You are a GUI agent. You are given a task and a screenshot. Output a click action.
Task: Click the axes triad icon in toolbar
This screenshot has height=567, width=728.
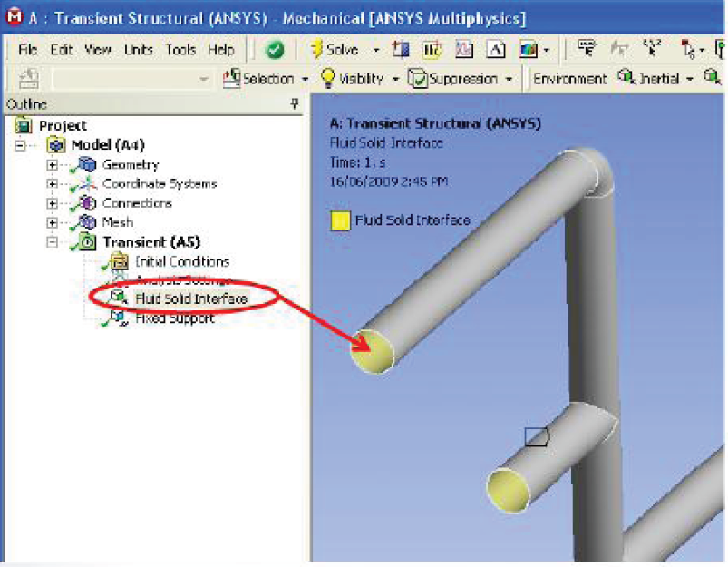652,48
